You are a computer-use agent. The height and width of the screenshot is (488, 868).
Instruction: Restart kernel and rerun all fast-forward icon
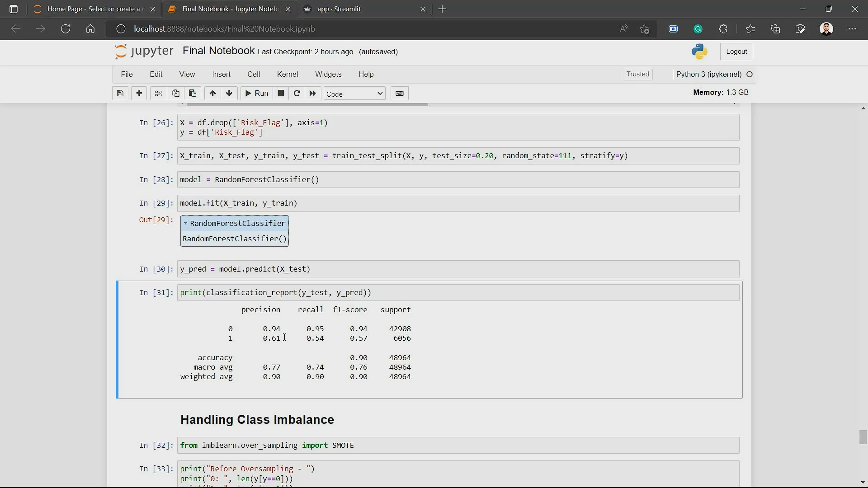point(313,94)
